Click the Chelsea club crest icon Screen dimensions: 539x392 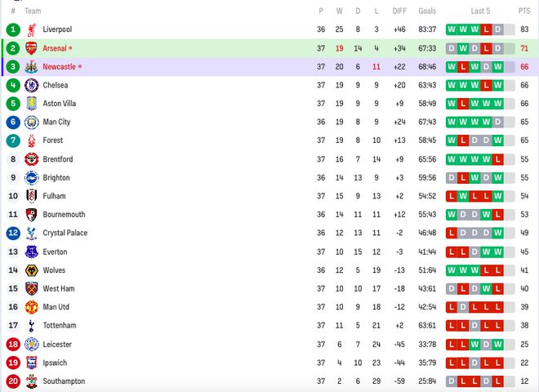pos(32,85)
